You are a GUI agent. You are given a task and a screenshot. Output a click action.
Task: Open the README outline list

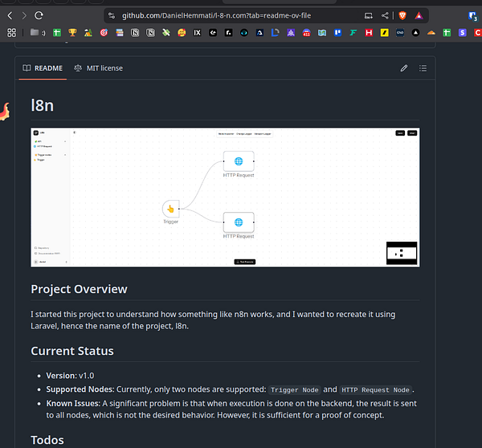coord(423,68)
